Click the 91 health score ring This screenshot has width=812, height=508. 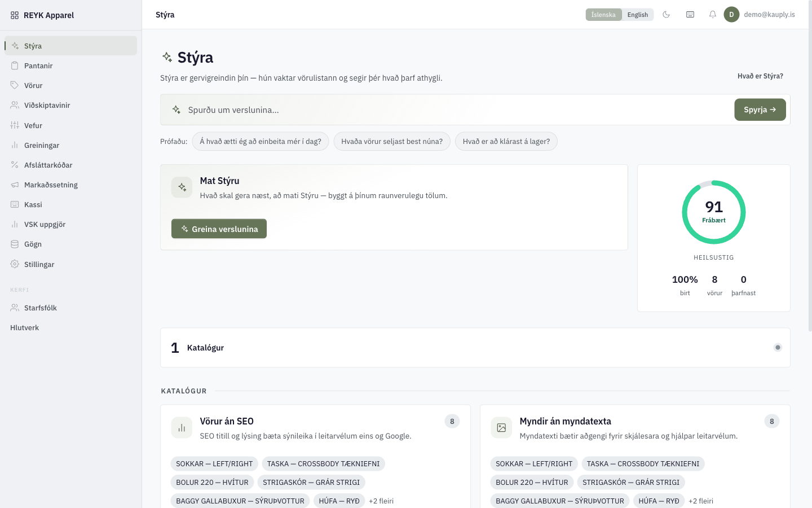[714, 212]
